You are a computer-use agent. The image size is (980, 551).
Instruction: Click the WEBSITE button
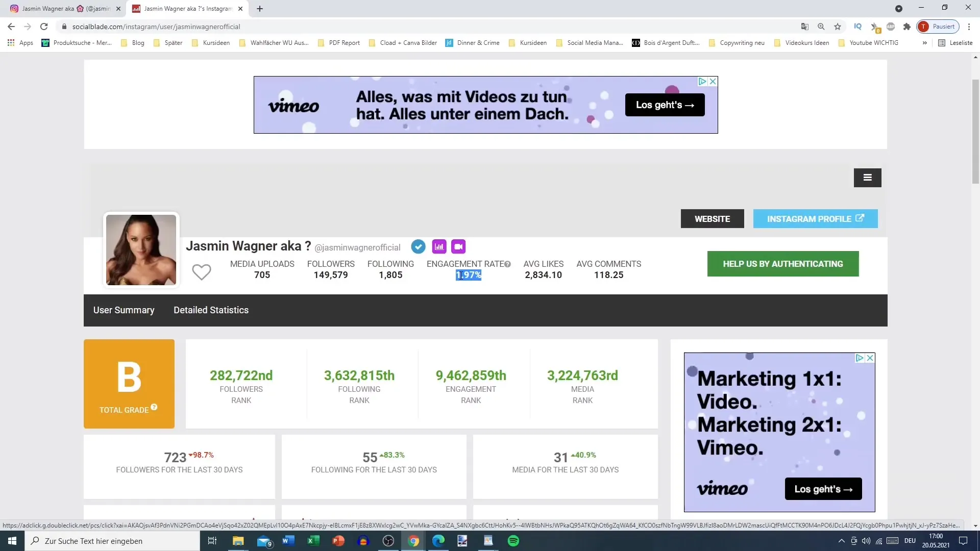pyautogui.click(x=712, y=219)
